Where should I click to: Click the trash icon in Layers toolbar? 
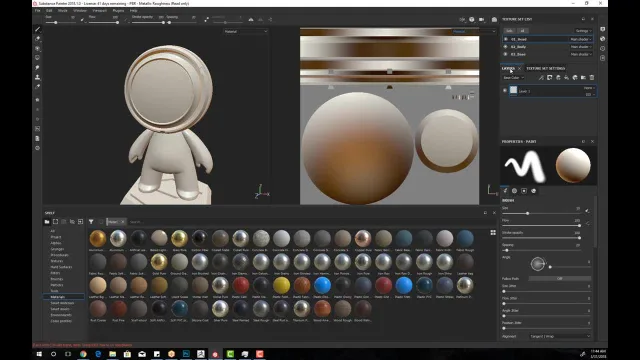pyautogui.click(x=592, y=78)
